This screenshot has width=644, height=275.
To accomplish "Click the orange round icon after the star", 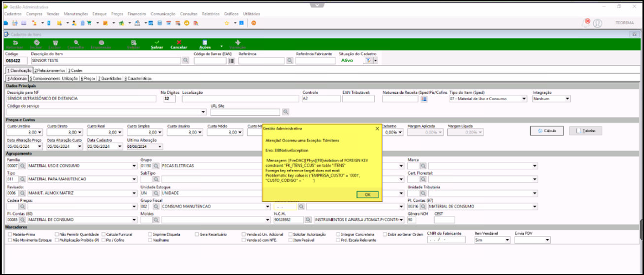I will click(253, 23).
